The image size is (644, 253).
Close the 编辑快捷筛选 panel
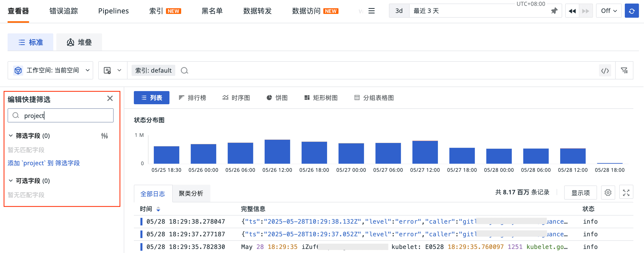click(110, 98)
